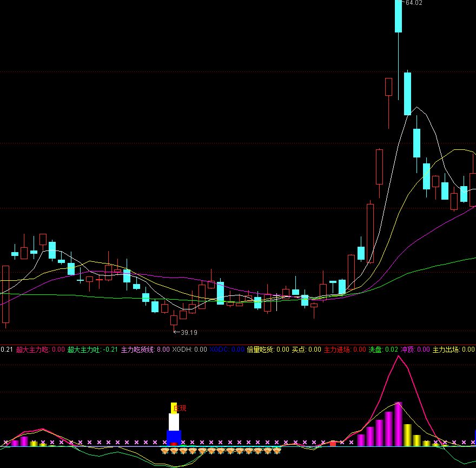476x468 pixels.
Task: Click the rightmost diamond icon in the row
Action: point(277,451)
